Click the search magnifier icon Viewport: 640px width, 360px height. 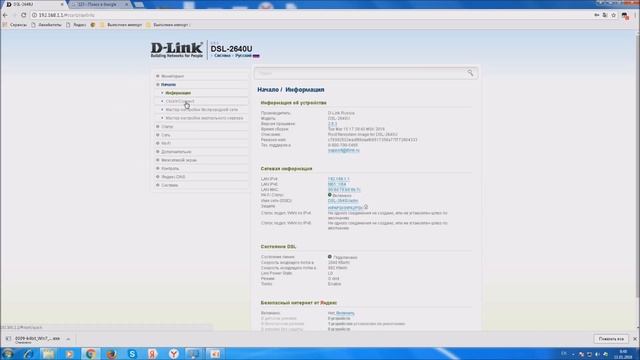coord(470,73)
